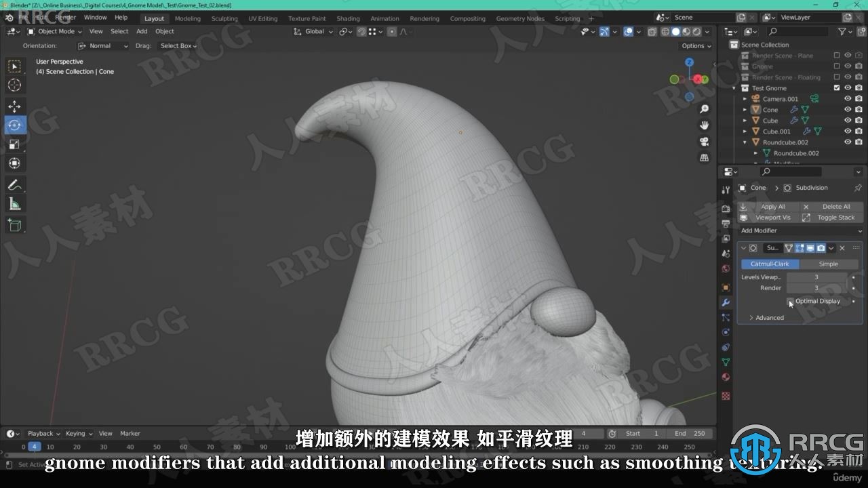Open the Render menu
868x488 pixels.
click(x=66, y=18)
